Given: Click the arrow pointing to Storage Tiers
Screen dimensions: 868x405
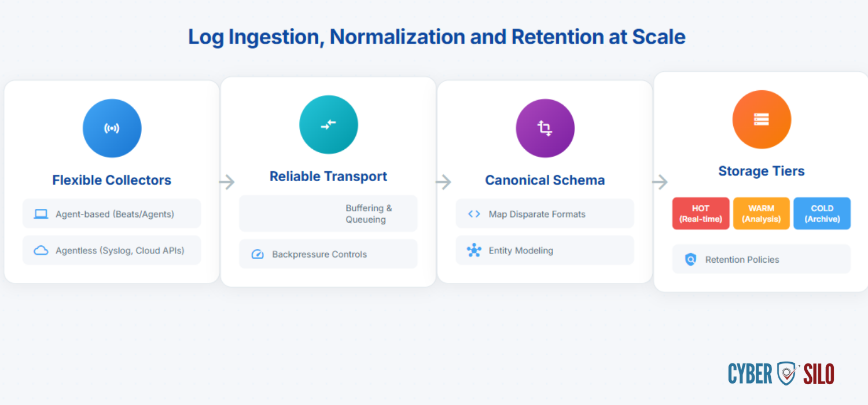Looking at the screenshot, I should point(660,182).
